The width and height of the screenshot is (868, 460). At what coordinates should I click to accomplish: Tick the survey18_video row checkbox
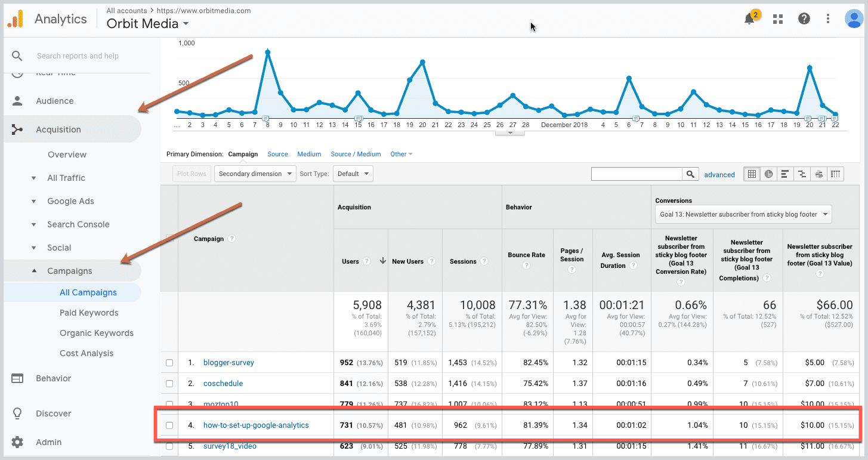(169, 446)
